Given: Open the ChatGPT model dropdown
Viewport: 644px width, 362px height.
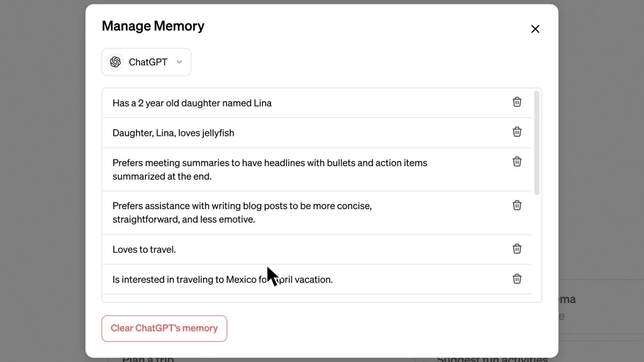Looking at the screenshot, I should [146, 62].
